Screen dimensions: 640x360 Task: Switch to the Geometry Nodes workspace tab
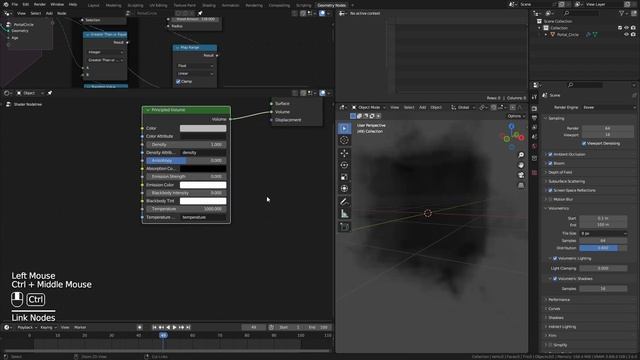click(x=331, y=5)
